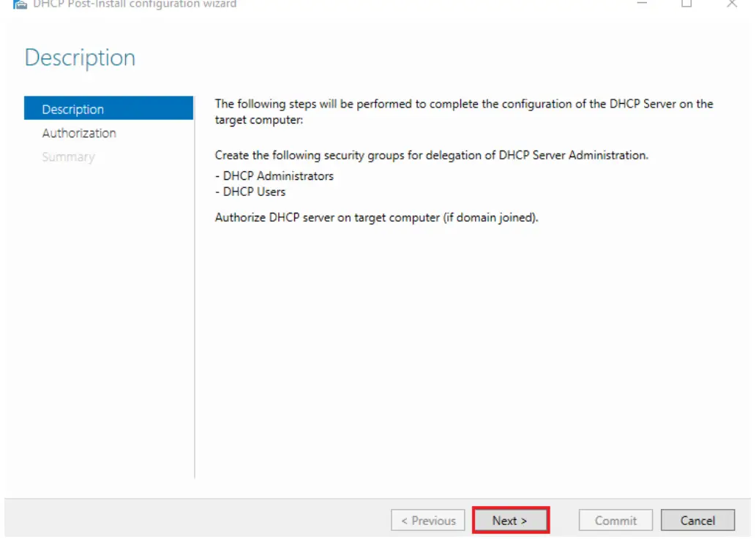Click the Next button
Image resolution: width=756 pixels, height=547 pixels.
(x=510, y=521)
